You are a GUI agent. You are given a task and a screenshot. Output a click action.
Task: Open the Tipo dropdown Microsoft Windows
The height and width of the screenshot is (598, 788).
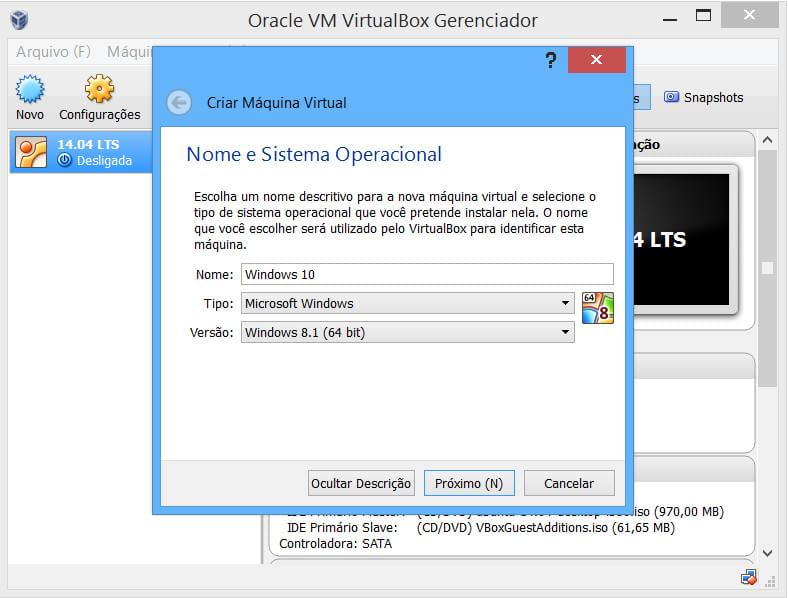click(408, 303)
